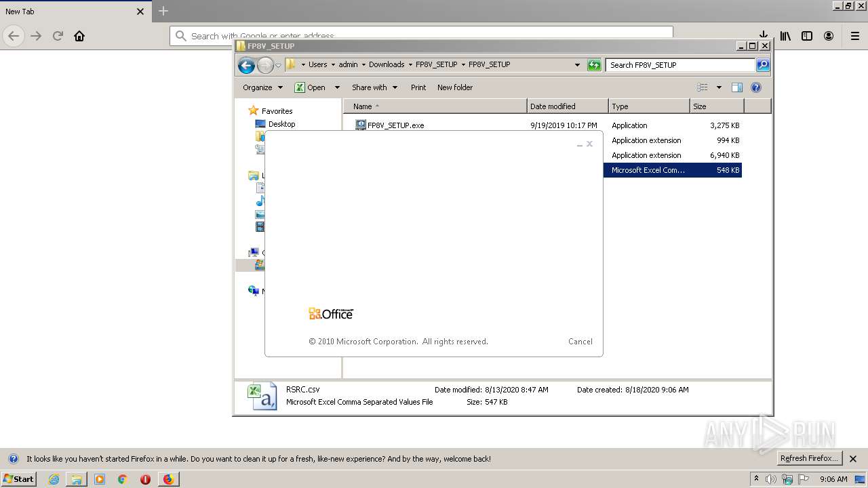Close the New Tab tab in Firefox

coord(140,12)
